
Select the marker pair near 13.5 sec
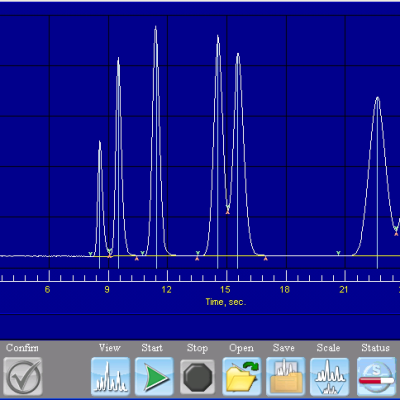(197, 256)
